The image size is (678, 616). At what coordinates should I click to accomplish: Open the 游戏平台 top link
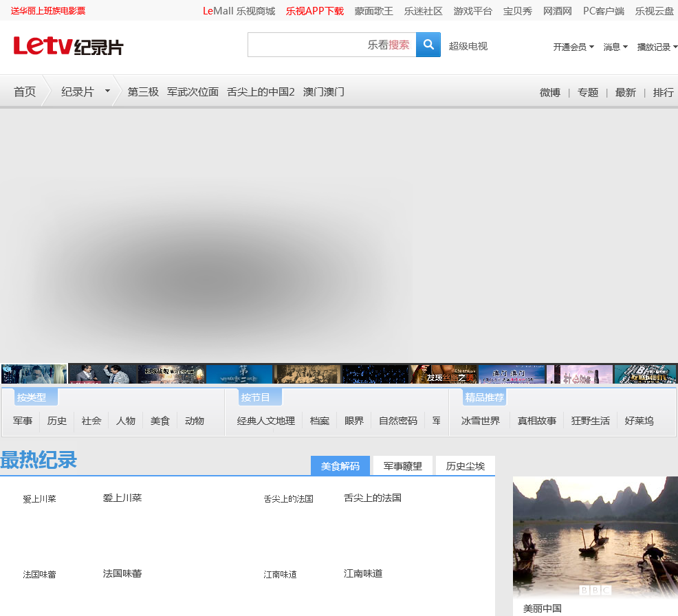pyautogui.click(x=473, y=11)
